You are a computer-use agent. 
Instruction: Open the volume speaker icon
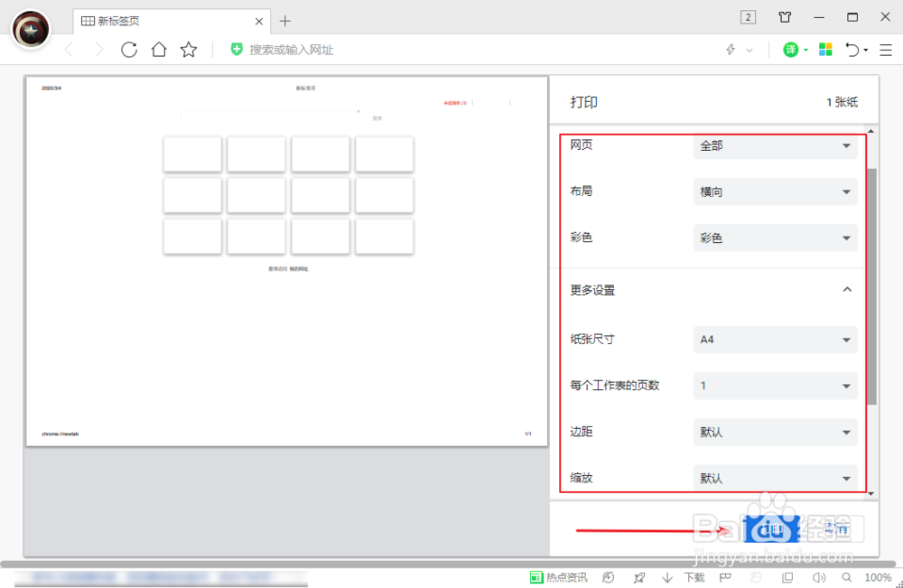[817, 577]
